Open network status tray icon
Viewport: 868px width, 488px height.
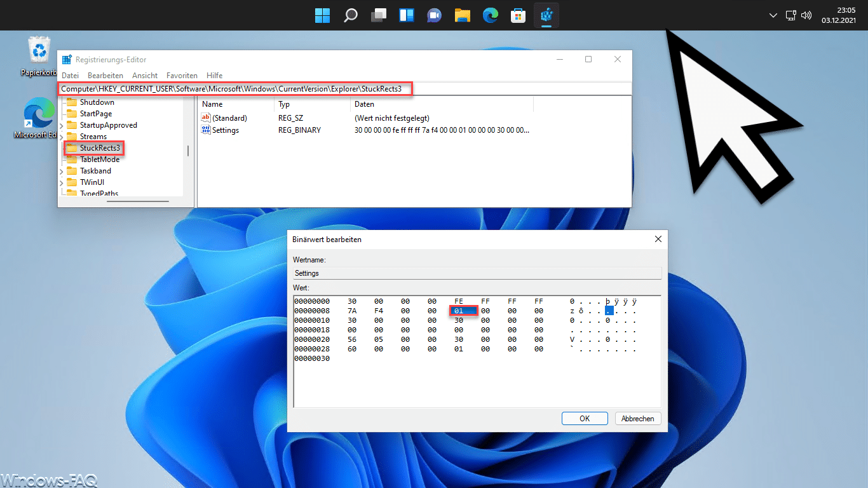pyautogui.click(x=791, y=15)
